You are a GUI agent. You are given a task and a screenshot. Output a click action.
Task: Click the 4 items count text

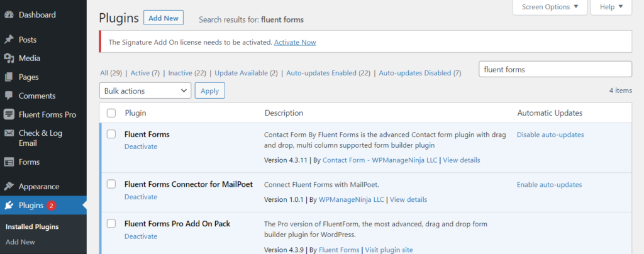621,91
